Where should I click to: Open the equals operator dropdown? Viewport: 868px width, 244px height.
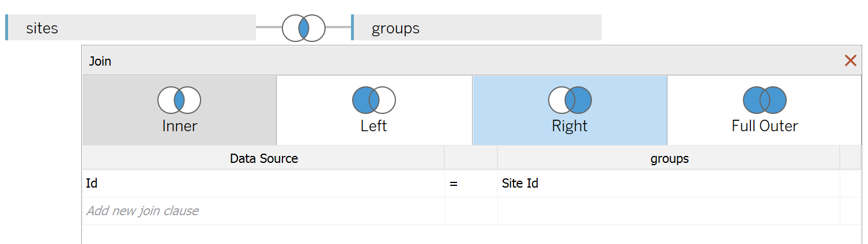coord(471,184)
